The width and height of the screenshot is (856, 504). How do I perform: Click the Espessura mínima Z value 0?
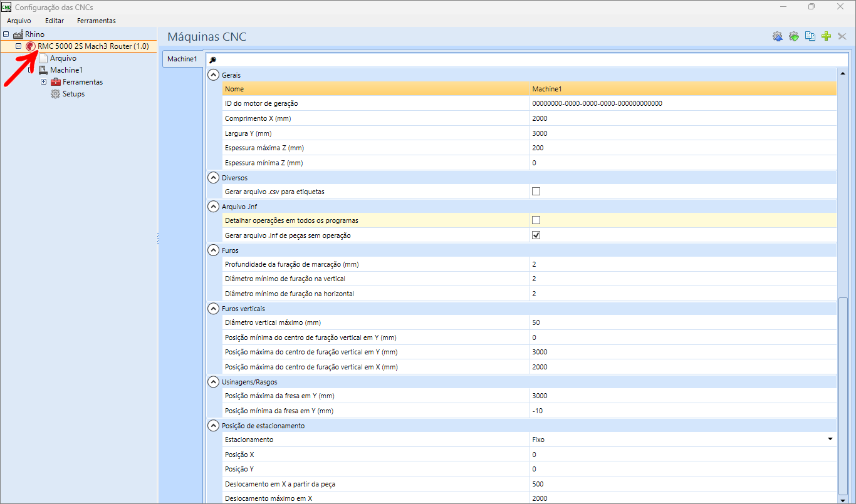pos(683,163)
